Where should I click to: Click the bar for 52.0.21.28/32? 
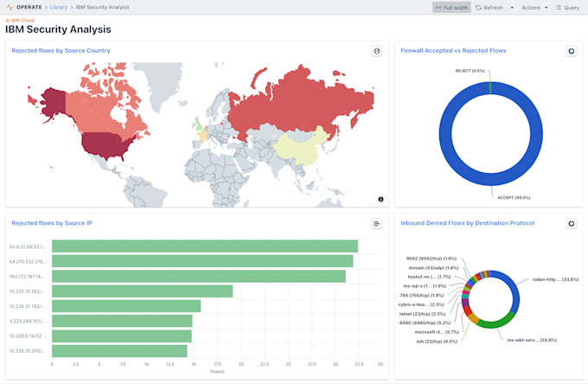(x=205, y=246)
